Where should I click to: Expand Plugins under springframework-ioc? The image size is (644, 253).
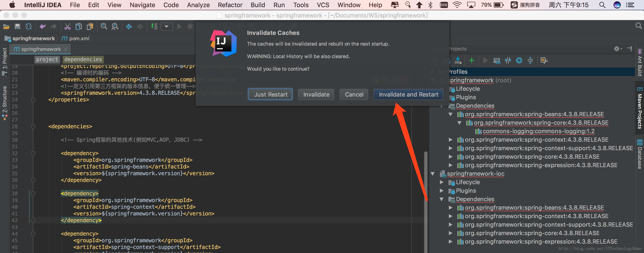tap(441, 191)
